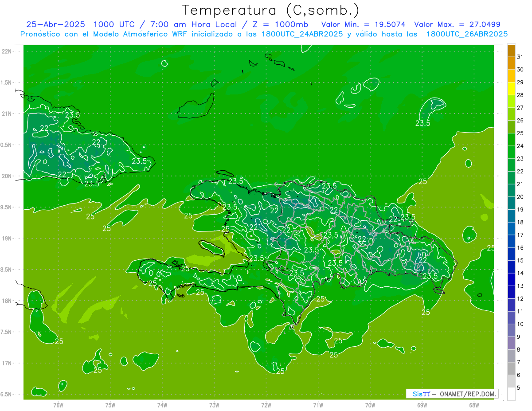Click the '16' value on the color scale
532x411 pixels.
(520, 248)
